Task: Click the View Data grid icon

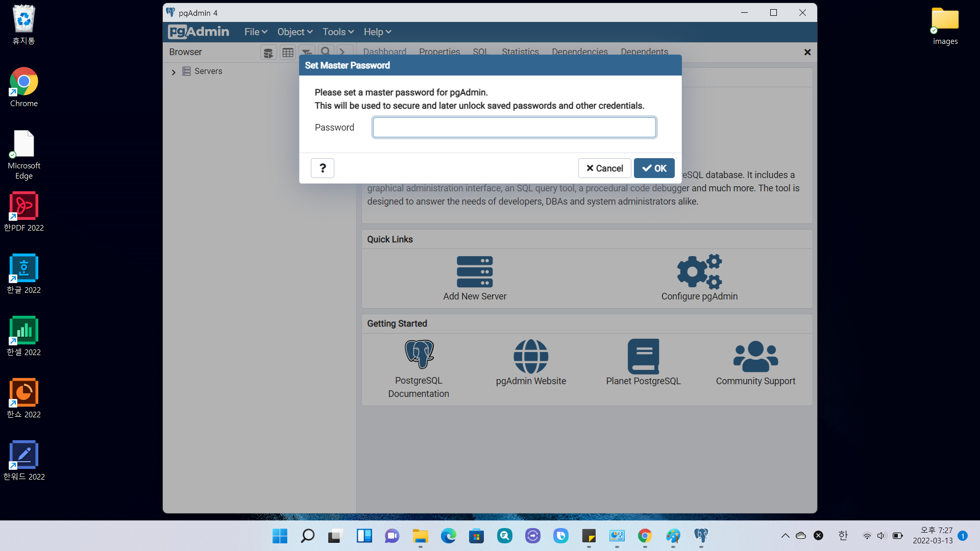Action: (288, 53)
